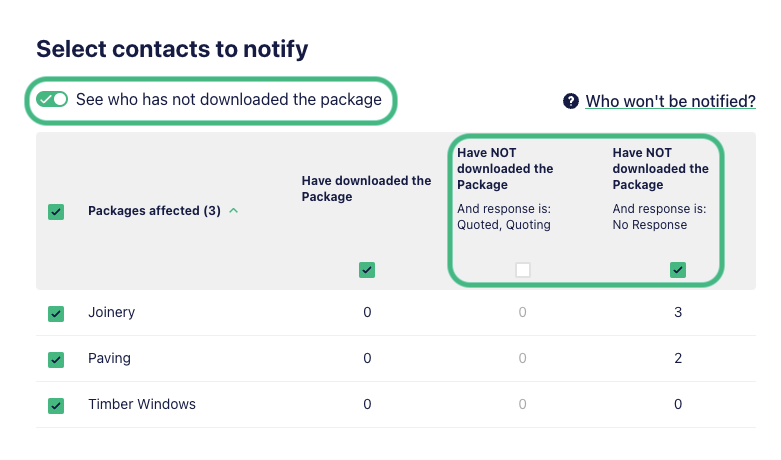Image resolution: width=781 pixels, height=460 pixels.
Task: Uncheck the No Response column checkbox
Action: click(x=678, y=270)
